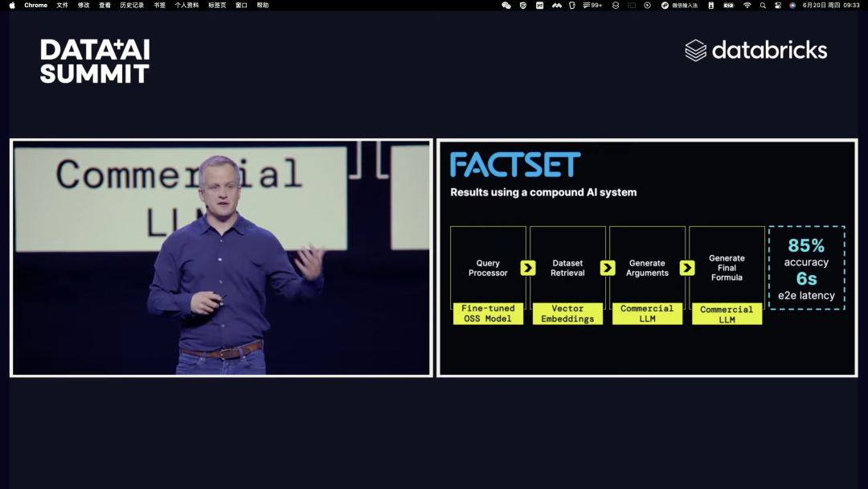Click the circular play icon in menu bar

click(647, 5)
